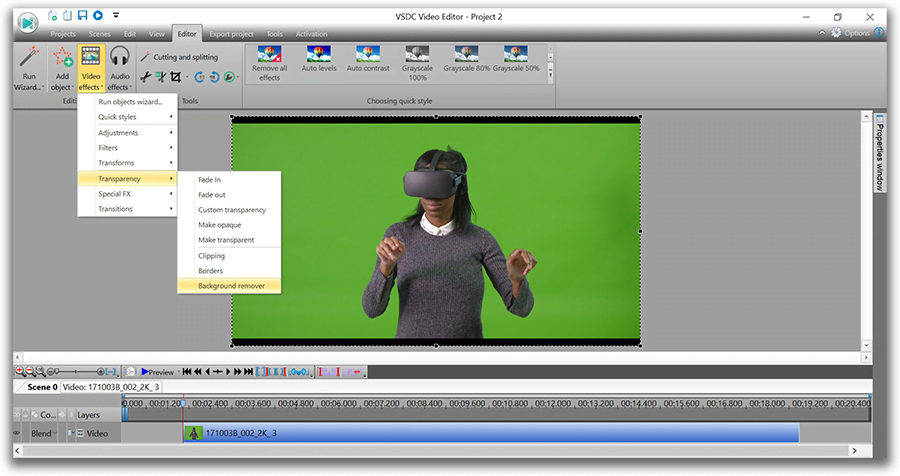This screenshot has width=900, height=476.
Task: Click the save icon in title bar
Action: (82, 15)
